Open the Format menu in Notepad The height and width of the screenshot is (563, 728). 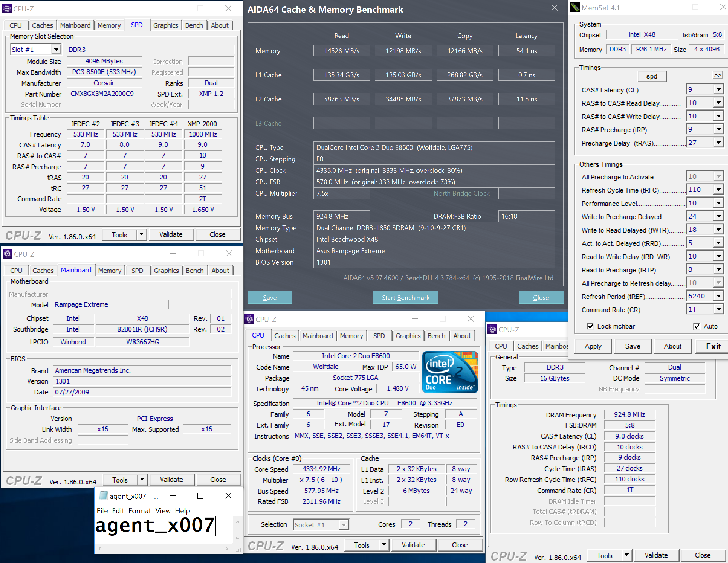[140, 510]
